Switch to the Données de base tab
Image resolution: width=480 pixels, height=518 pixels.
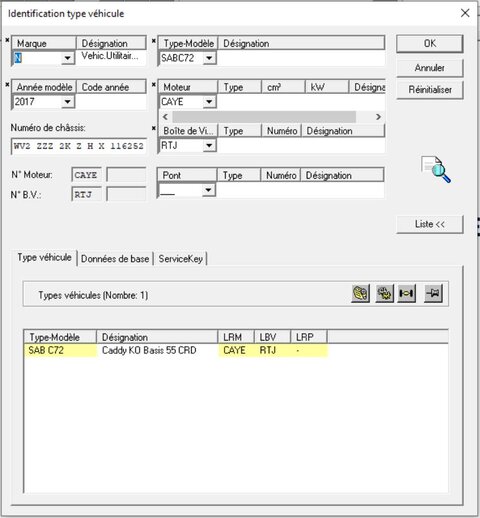115,259
